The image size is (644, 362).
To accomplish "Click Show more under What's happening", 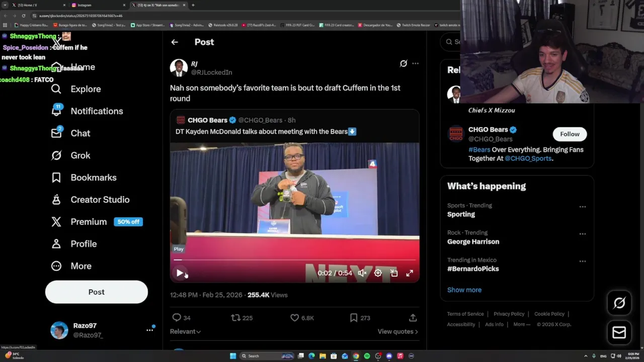I will 464,290.
